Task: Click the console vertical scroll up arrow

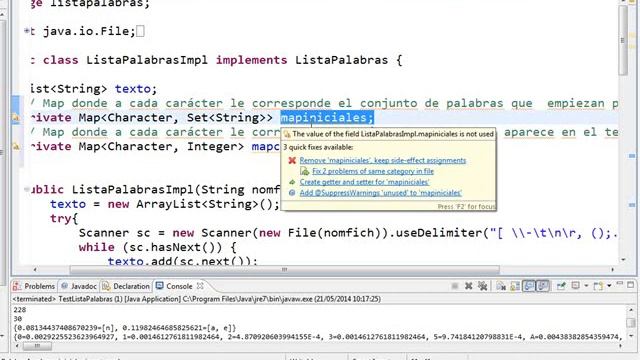Action: click(631, 310)
